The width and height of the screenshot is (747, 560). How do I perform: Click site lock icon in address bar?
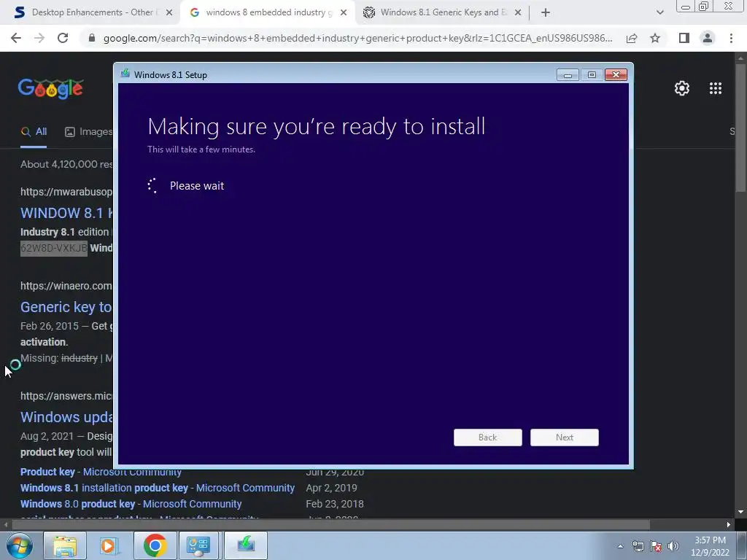click(92, 38)
